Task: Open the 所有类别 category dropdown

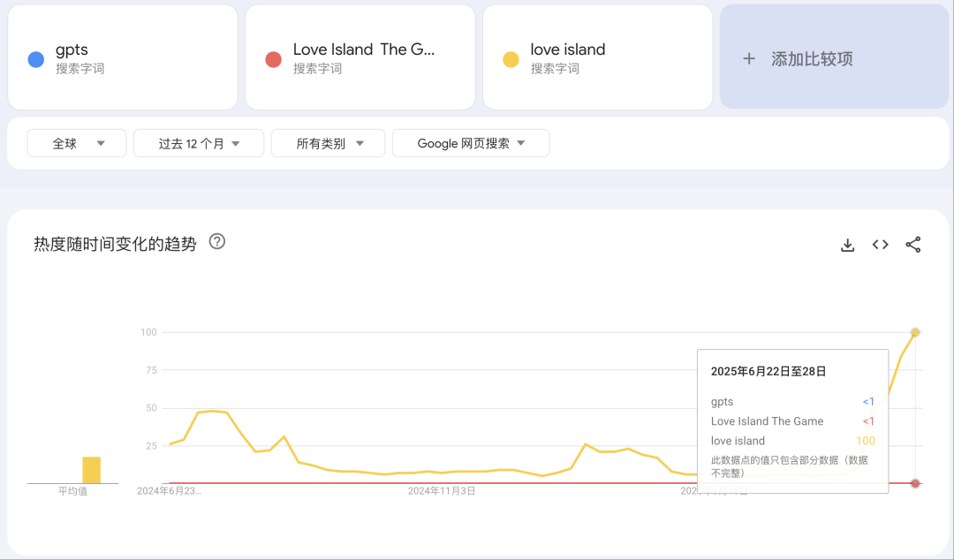Action: coord(328,143)
